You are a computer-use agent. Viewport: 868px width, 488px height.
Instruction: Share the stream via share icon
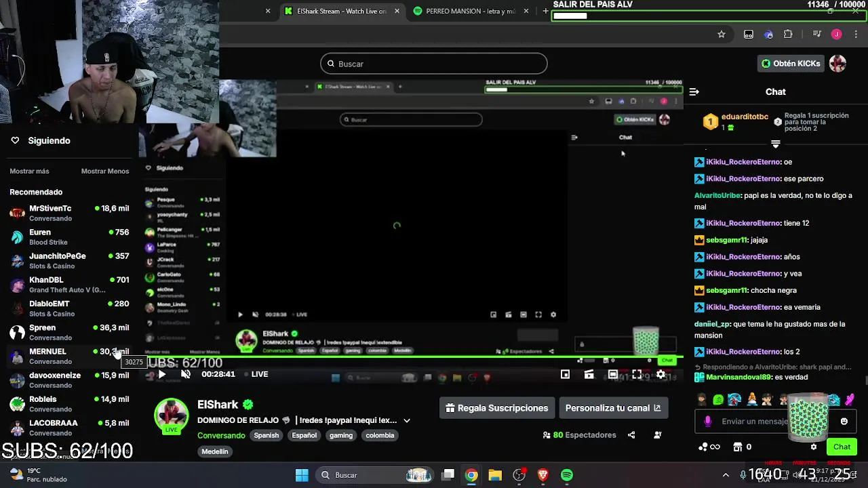coord(631,435)
